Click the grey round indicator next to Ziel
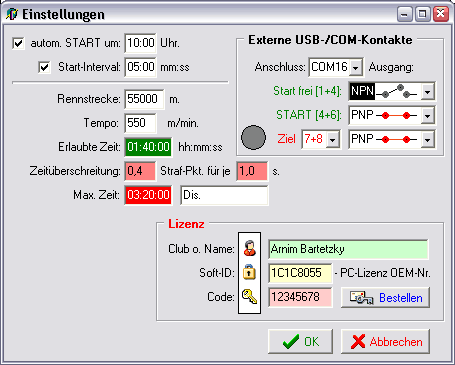Viewport: 455px width, 365px height. [253, 137]
